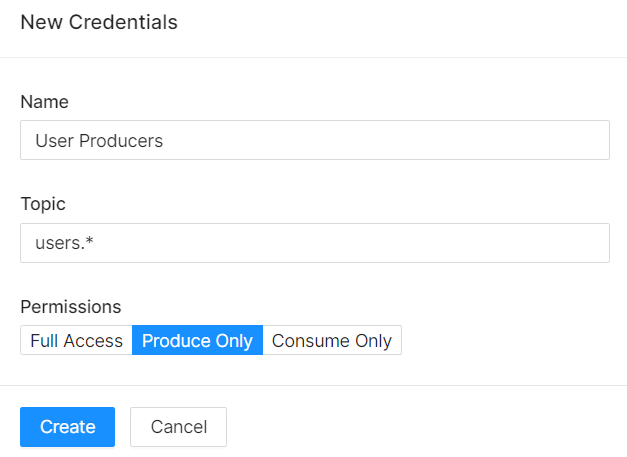627x457 pixels.
Task: Submit the form using the blue Create button
Action: [68, 427]
